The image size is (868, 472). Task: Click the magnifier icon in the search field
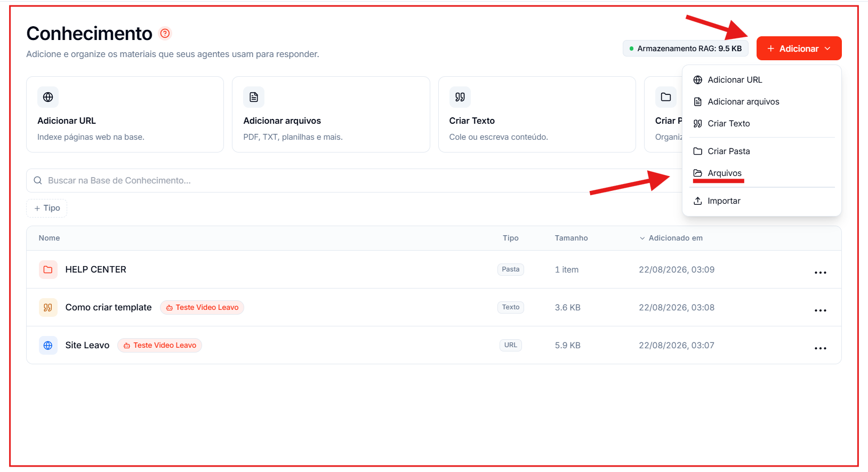click(38, 180)
